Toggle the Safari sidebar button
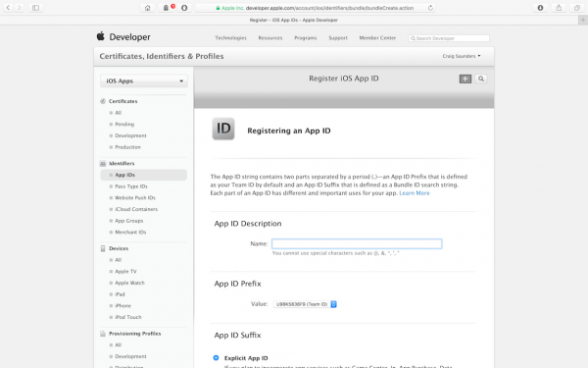The width and height of the screenshot is (588, 368). [x=35, y=8]
